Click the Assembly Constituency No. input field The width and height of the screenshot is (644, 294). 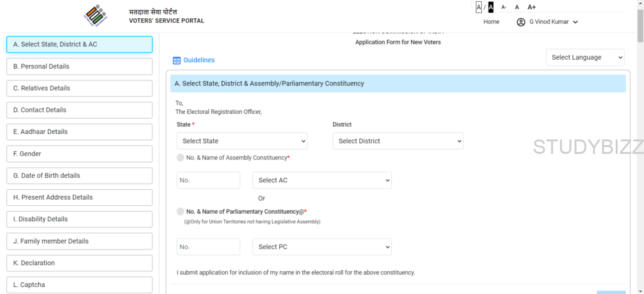(208, 180)
